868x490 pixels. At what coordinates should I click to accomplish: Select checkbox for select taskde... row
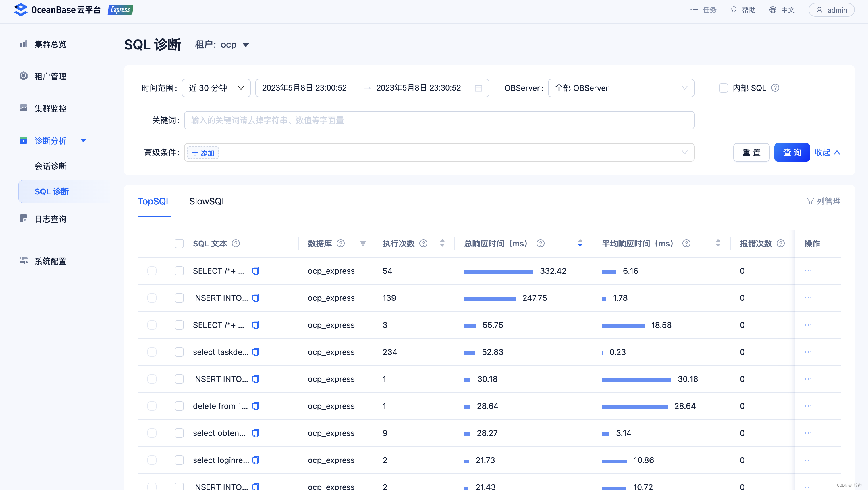[x=179, y=352]
